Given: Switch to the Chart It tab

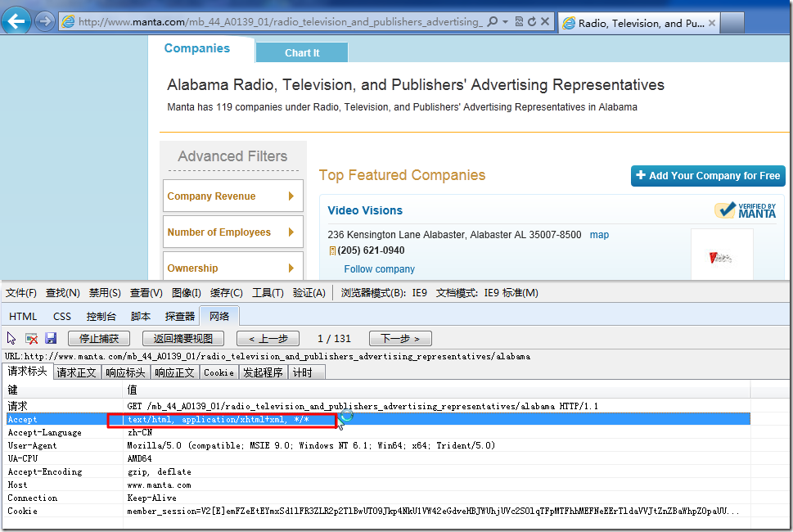Looking at the screenshot, I should [x=302, y=52].
